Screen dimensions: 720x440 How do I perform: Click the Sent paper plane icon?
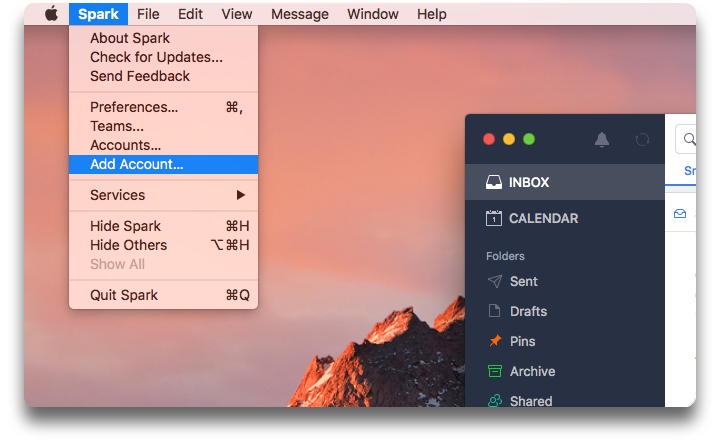[x=495, y=281]
